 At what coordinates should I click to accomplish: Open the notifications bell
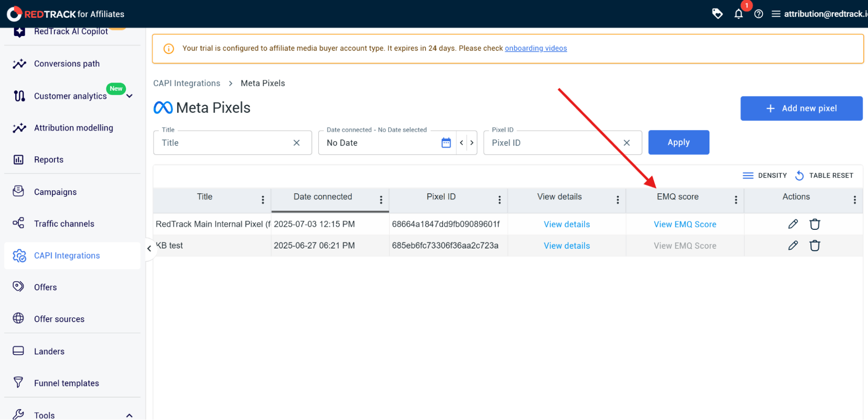tap(738, 14)
